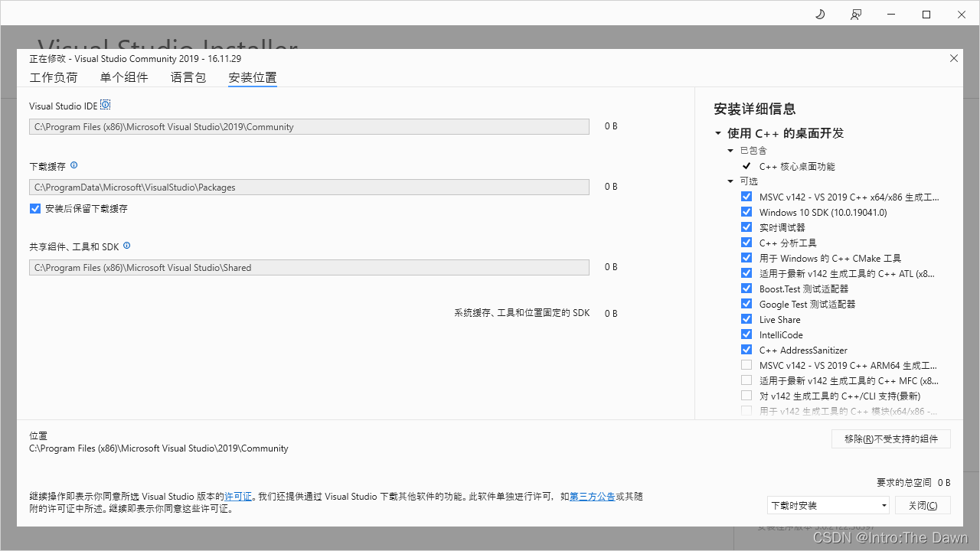The image size is (980, 551).
Task: Uncheck Windows 10 SDK (10.0.19041.0)
Action: 746,212
